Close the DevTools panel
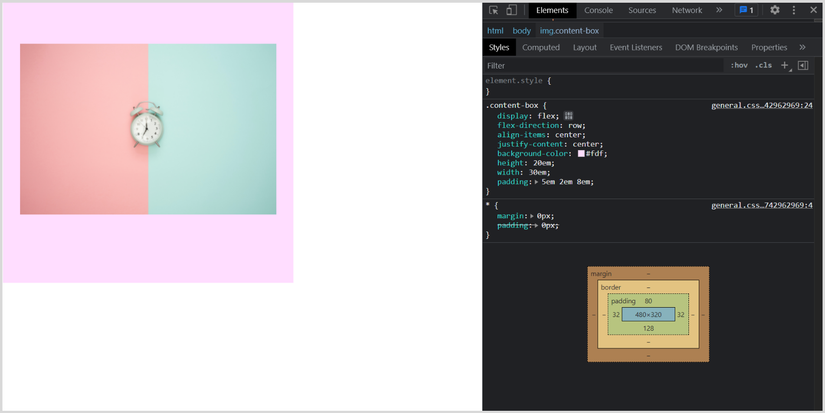 813,10
